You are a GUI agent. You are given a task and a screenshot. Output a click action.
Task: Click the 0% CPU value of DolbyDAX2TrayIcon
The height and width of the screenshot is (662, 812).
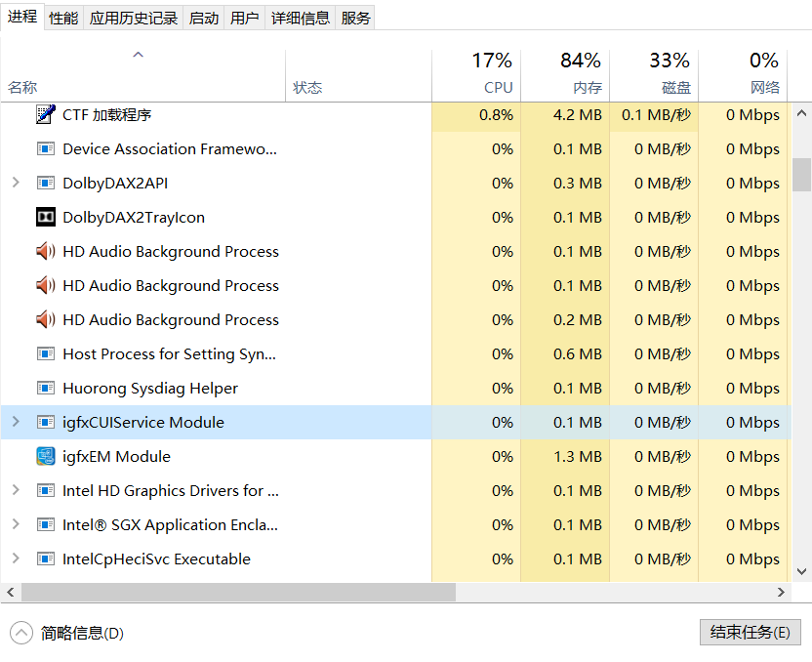[503, 218]
